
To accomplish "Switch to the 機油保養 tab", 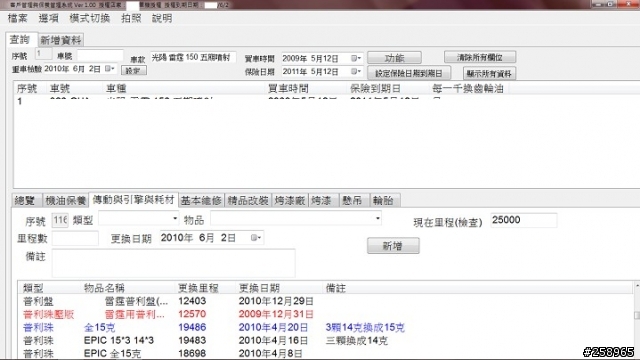I will pos(65,200).
